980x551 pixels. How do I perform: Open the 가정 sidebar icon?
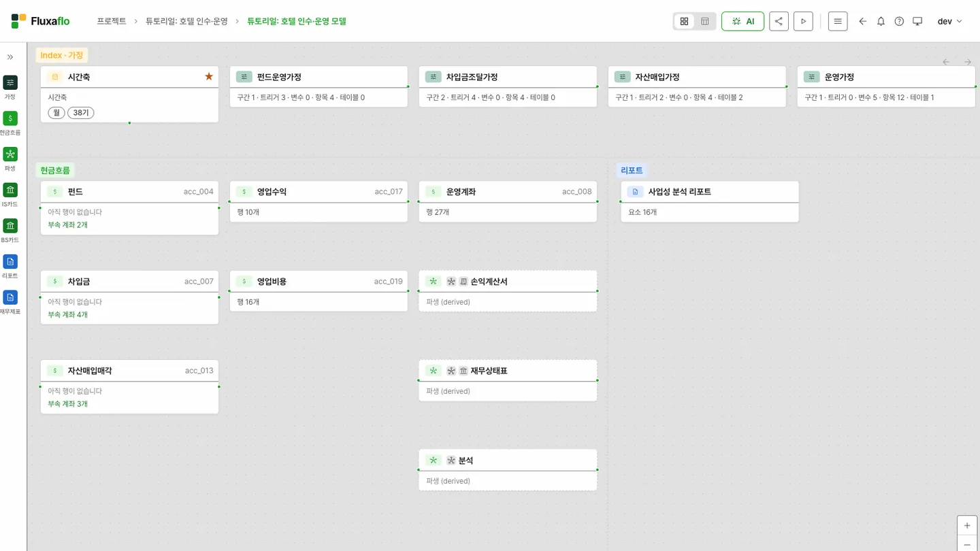pyautogui.click(x=10, y=83)
